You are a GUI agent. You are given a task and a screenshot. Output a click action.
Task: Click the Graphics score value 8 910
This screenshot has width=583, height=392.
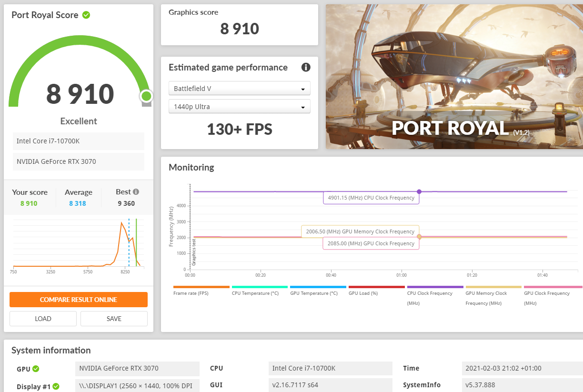tap(240, 29)
